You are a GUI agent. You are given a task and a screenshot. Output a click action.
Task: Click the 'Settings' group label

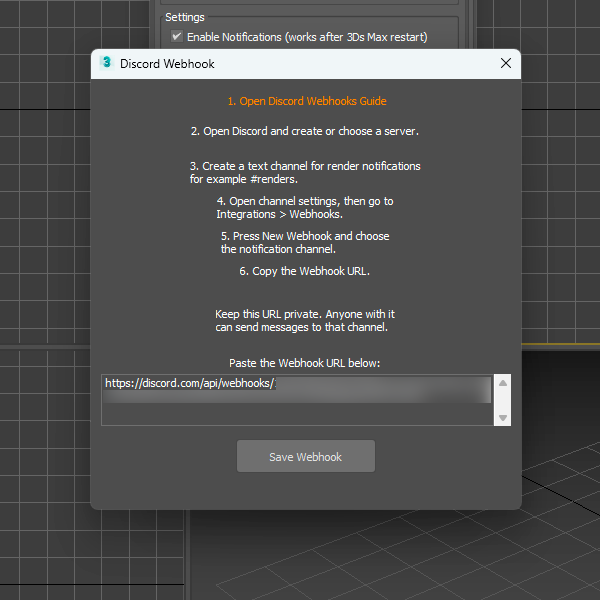(185, 17)
